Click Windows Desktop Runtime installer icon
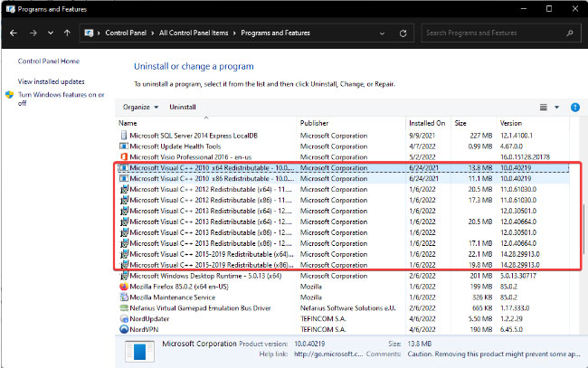The width and height of the screenshot is (588, 368). click(x=124, y=276)
